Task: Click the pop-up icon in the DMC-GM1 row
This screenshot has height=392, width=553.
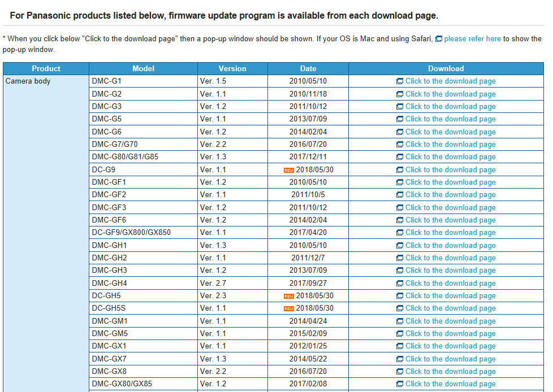Action: point(400,321)
